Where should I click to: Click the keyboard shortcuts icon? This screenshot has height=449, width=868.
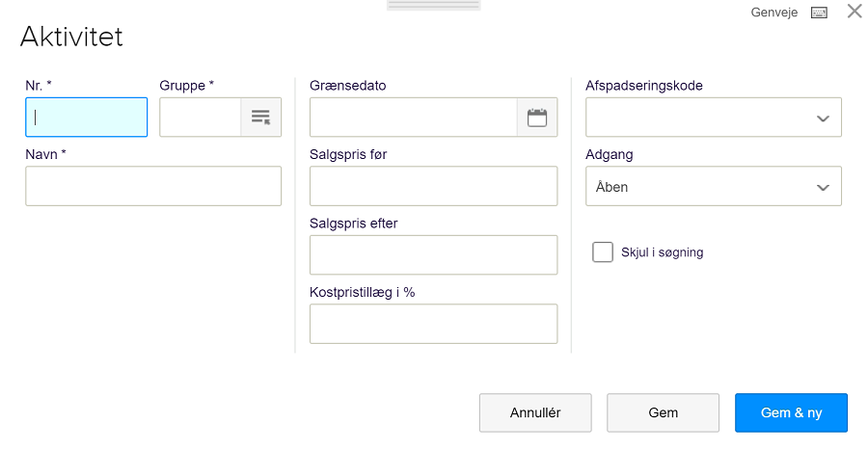[819, 13]
